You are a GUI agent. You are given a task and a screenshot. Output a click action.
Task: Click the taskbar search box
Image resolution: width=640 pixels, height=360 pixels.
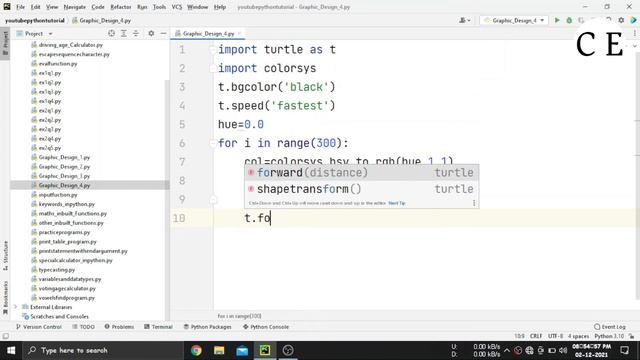pyautogui.click(x=102, y=350)
